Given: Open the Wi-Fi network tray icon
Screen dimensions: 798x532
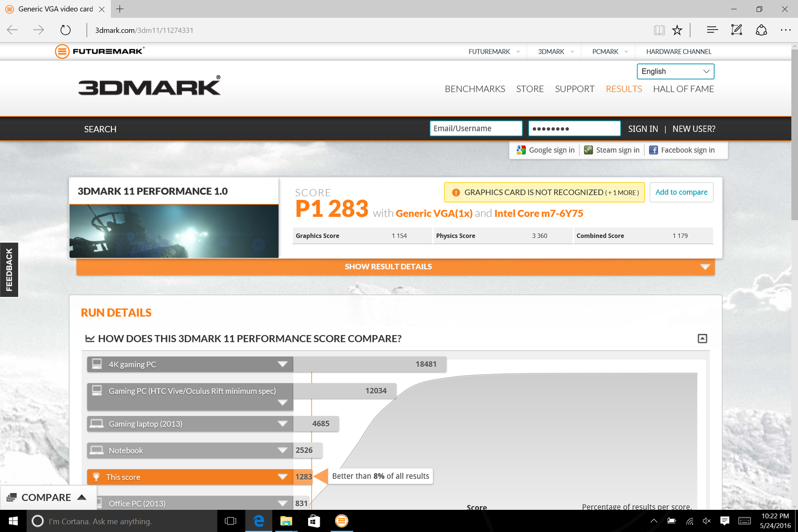Looking at the screenshot, I should click(x=689, y=521).
